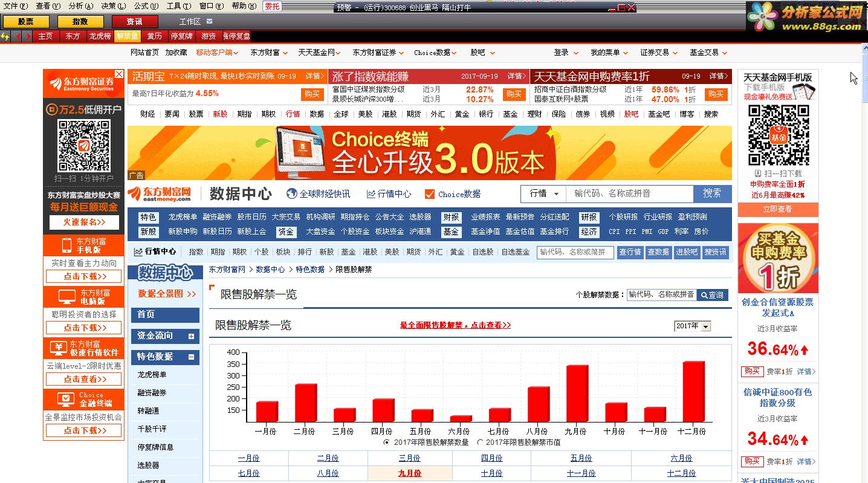This screenshot has width=868, height=483.
Task: Click the 九月份 red bar in chart
Action: point(577,394)
